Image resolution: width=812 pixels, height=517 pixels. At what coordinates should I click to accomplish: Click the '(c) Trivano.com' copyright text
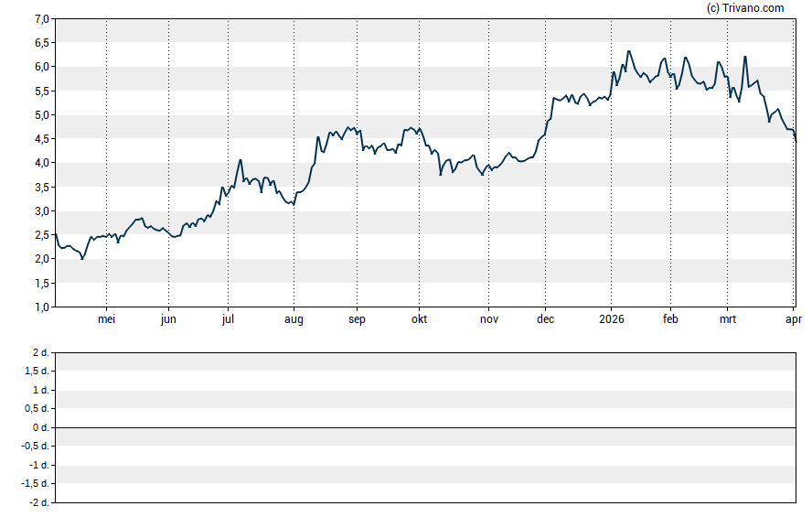click(x=745, y=7)
